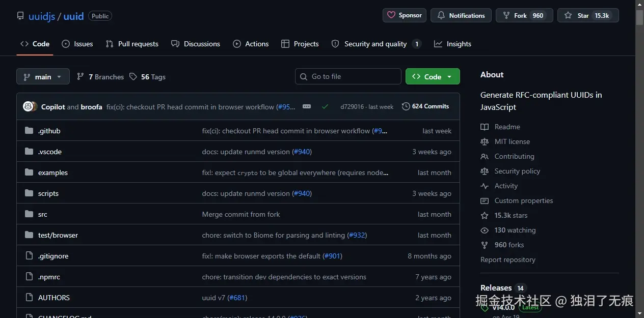The width and height of the screenshot is (644, 318).
Task: Open the main branch selector dropdown
Action: [43, 76]
